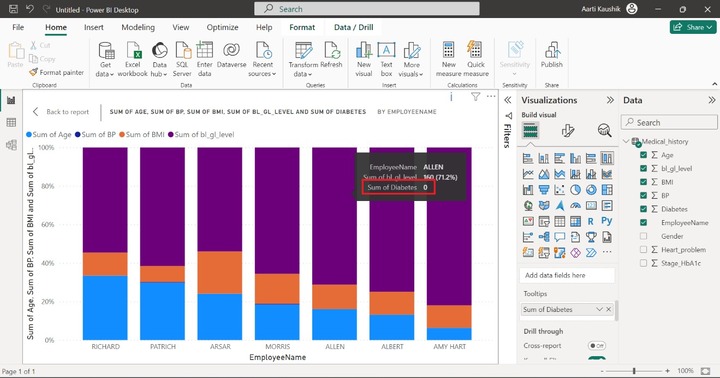The height and width of the screenshot is (378, 720).
Task: Uncheck the BP field
Action: tap(643, 196)
